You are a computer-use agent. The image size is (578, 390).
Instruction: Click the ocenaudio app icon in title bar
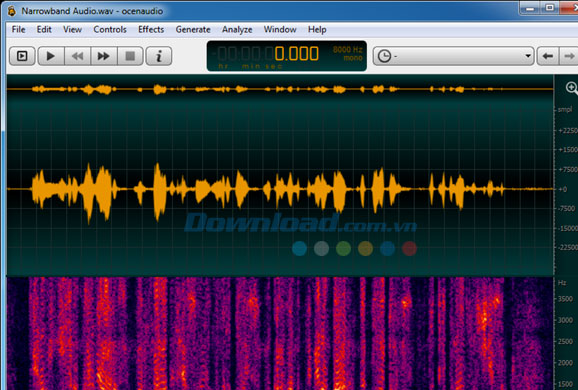point(12,11)
